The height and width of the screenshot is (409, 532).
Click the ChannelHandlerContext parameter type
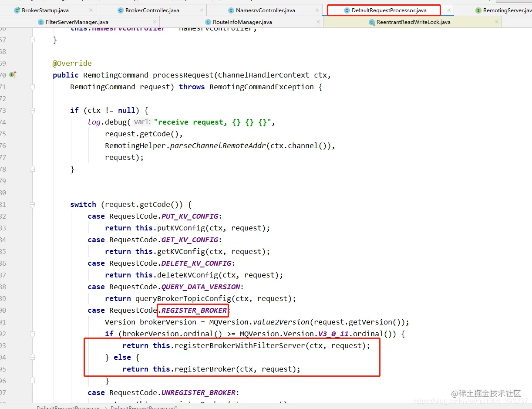(x=264, y=75)
